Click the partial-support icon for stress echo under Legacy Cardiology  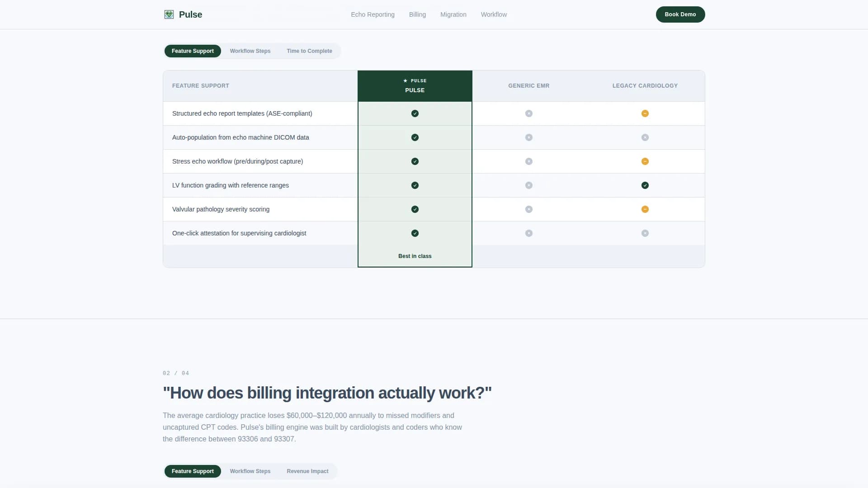pos(645,161)
